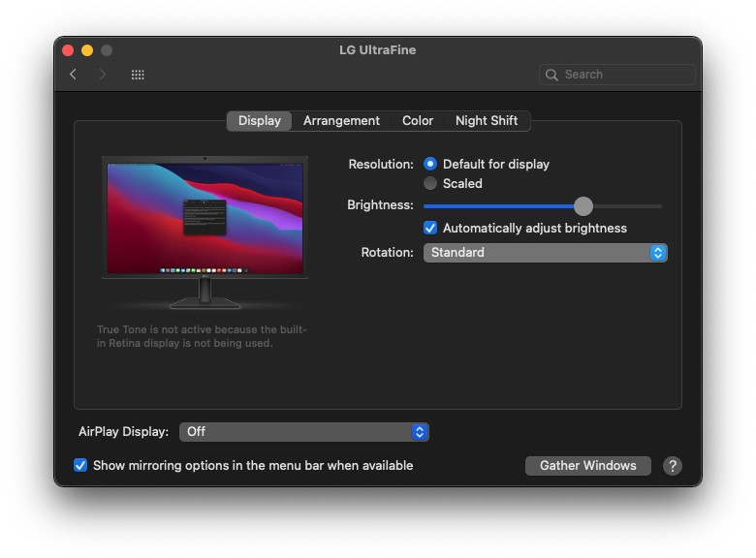The width and height of the screenshot is (756, 558).
Task: Minimize the window with yellow button
Action: click(87, 50)
